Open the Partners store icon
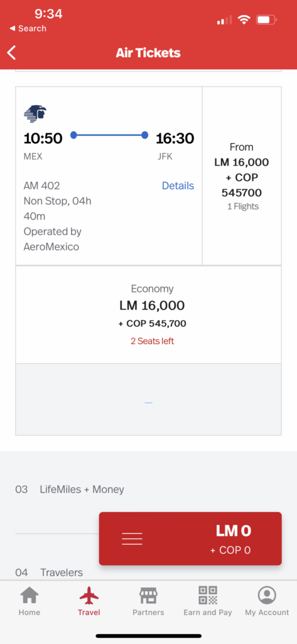This screenshot has height=644, width=297. point(148,596)
